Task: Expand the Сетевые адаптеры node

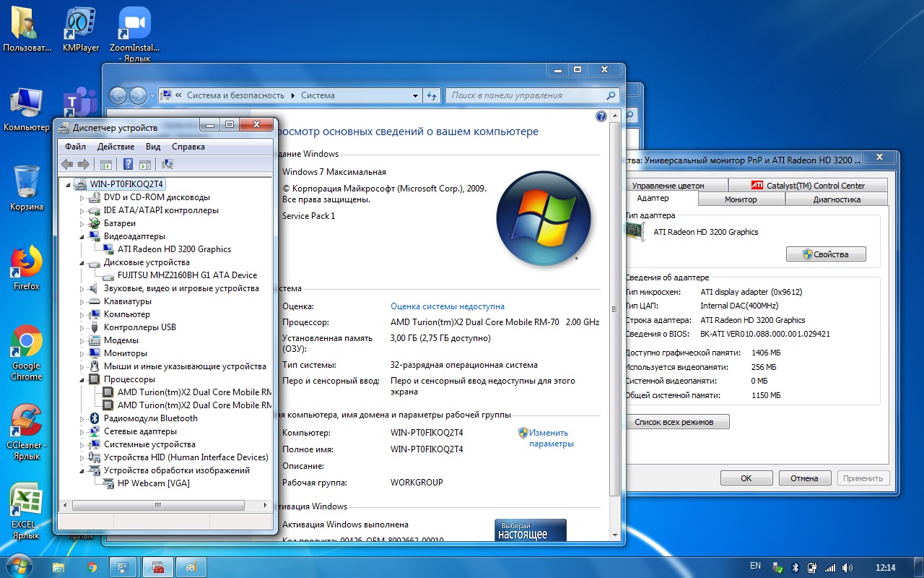Action: coord(82,431)
